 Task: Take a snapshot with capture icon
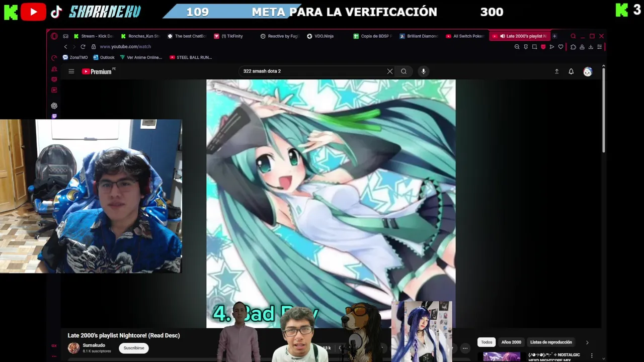(x=534, y=47)
